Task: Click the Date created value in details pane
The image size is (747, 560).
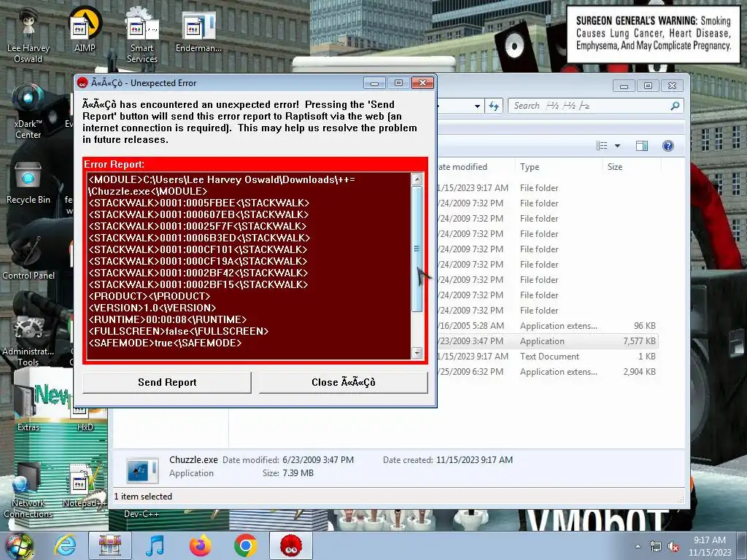Action: (x=474, y=460)
